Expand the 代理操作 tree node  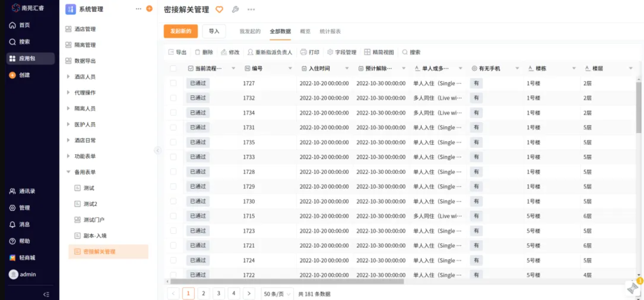pos(68,92)
